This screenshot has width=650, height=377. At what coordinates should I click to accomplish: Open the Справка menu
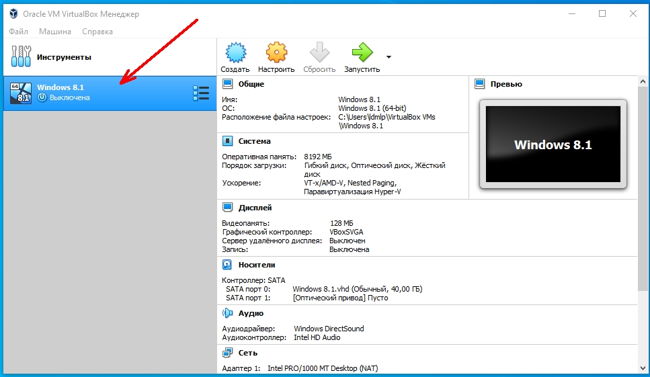(x=97, y=32)
